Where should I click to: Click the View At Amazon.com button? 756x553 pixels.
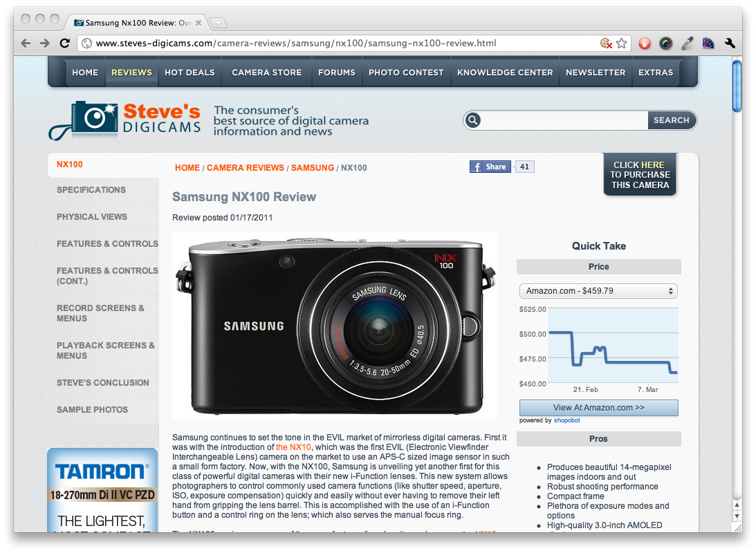598,408
